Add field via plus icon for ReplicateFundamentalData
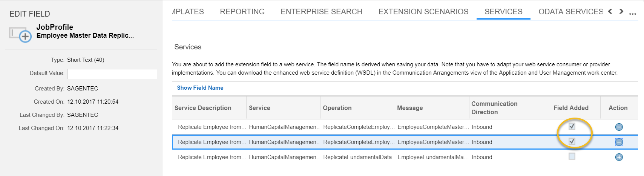This screenshot has width=644, height=176. click(619, 157)
